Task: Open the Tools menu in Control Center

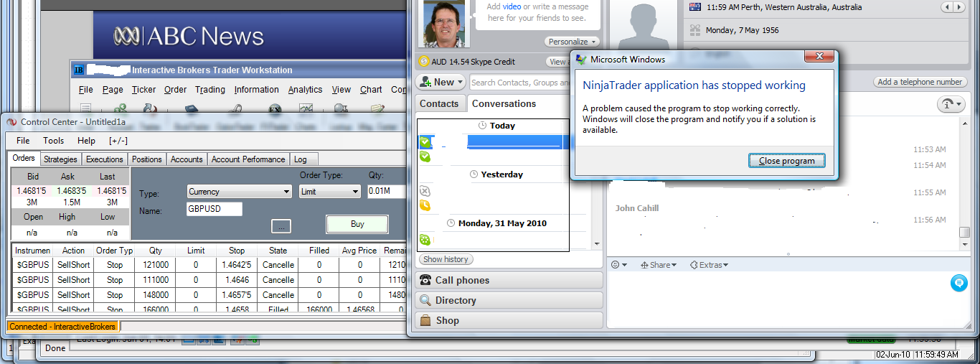Action: coord(53,141)
